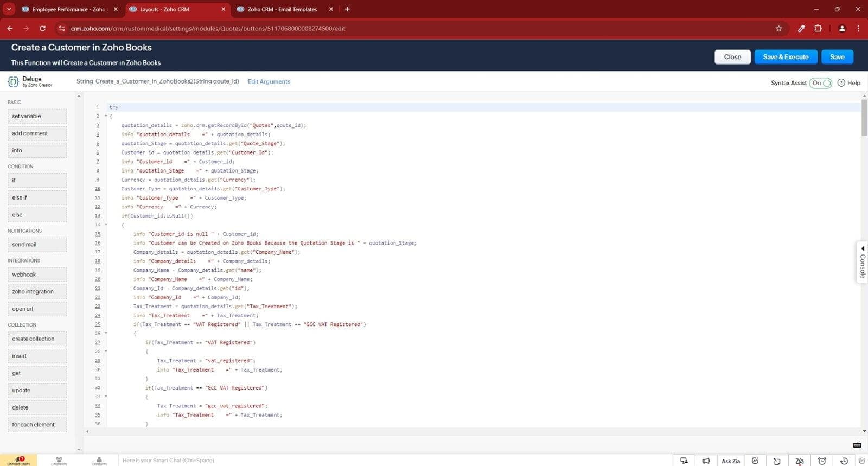This screenshot has width=868, height=466.
Task: Open the Ask Zia assistant
Action: 731,461
